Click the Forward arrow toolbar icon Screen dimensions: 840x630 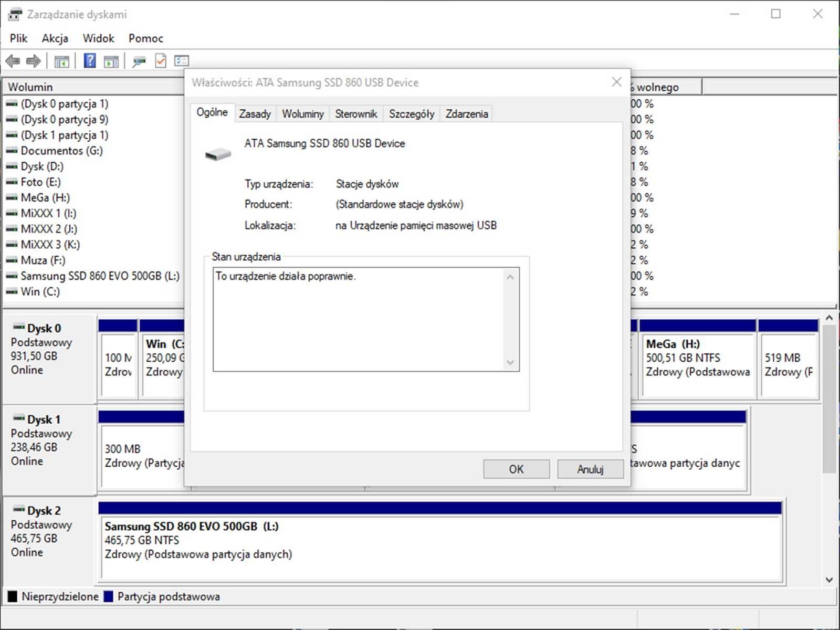tap(34, 61)
